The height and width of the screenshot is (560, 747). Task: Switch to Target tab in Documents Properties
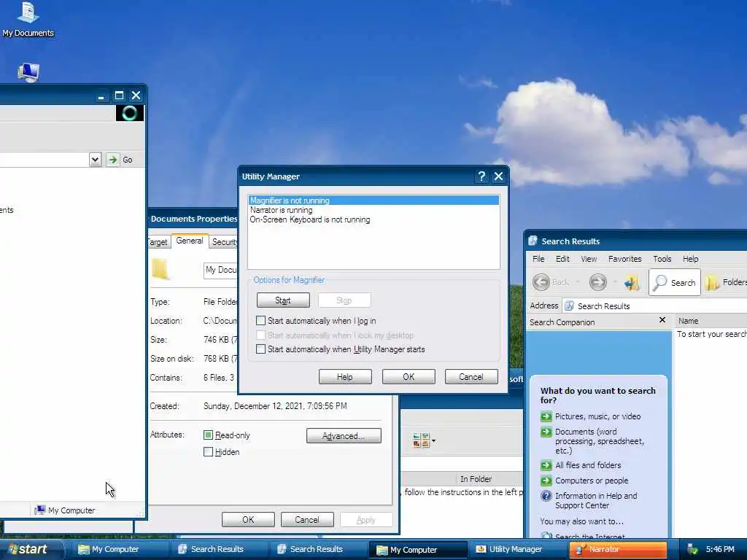click(158, 242)
